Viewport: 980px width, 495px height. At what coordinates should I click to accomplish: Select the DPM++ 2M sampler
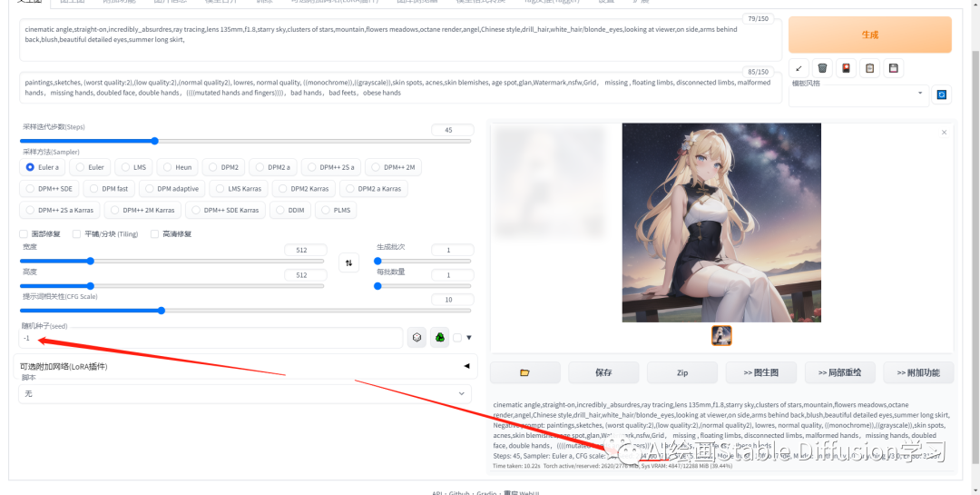394,167
